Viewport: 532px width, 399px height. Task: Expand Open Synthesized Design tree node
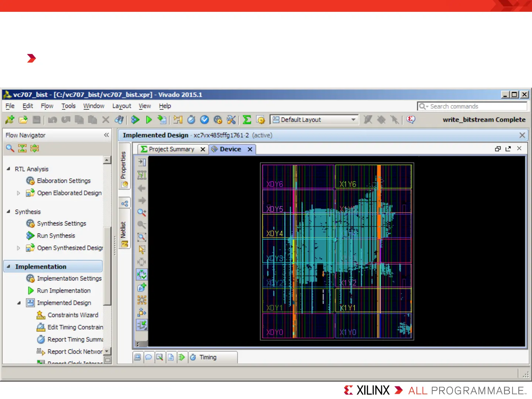tap(18, 248)
